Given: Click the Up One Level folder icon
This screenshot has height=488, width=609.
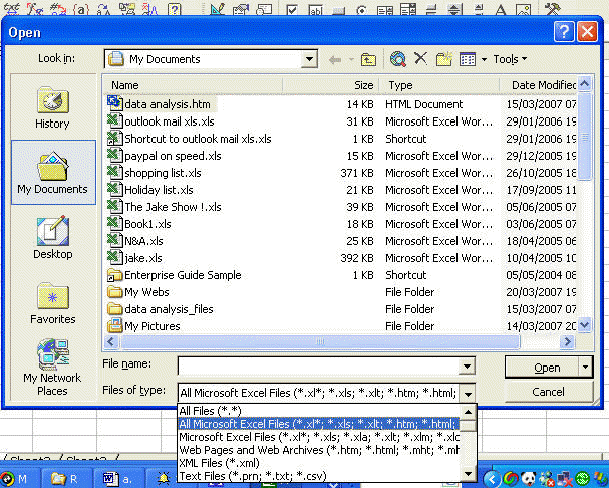Looking at the screenshot, I should [x=368, y=59].
